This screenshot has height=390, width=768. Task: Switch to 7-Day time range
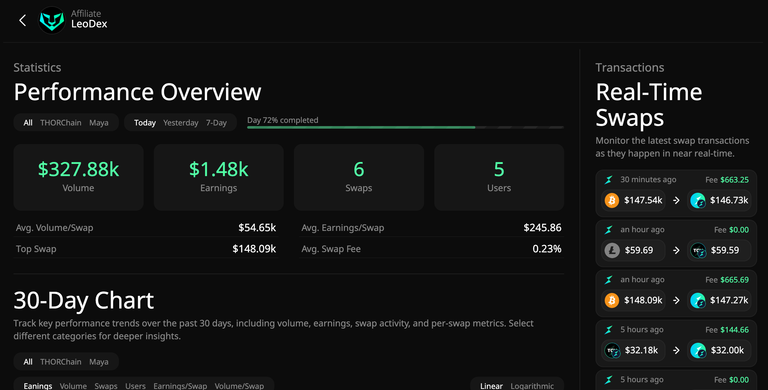216,122
